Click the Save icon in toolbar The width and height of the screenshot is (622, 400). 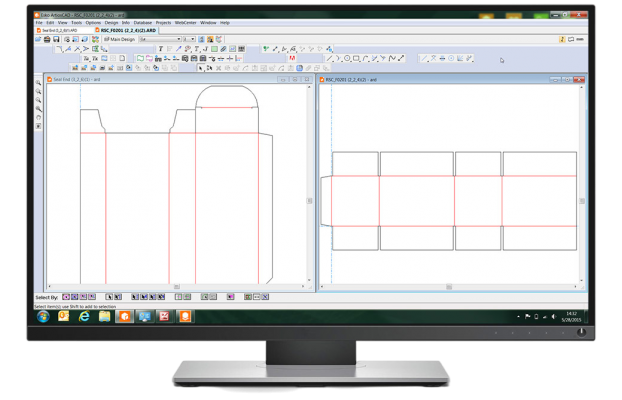(55, 39)
